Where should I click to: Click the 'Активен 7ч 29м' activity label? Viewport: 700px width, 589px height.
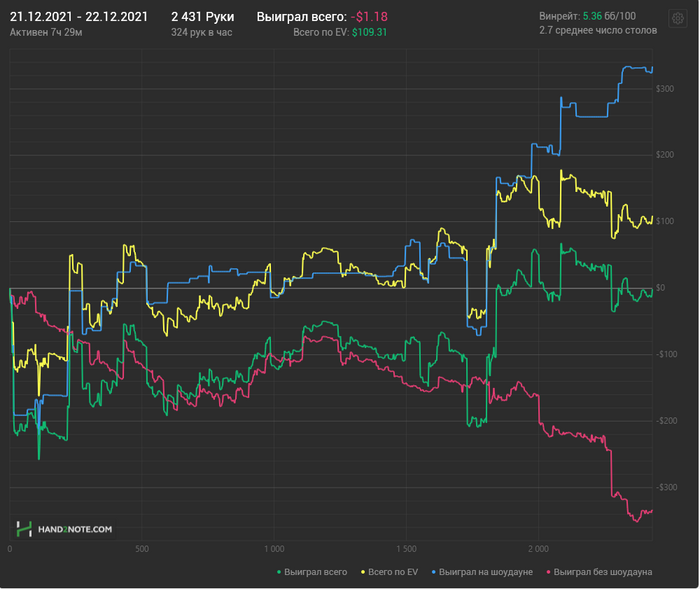point(47,33)
